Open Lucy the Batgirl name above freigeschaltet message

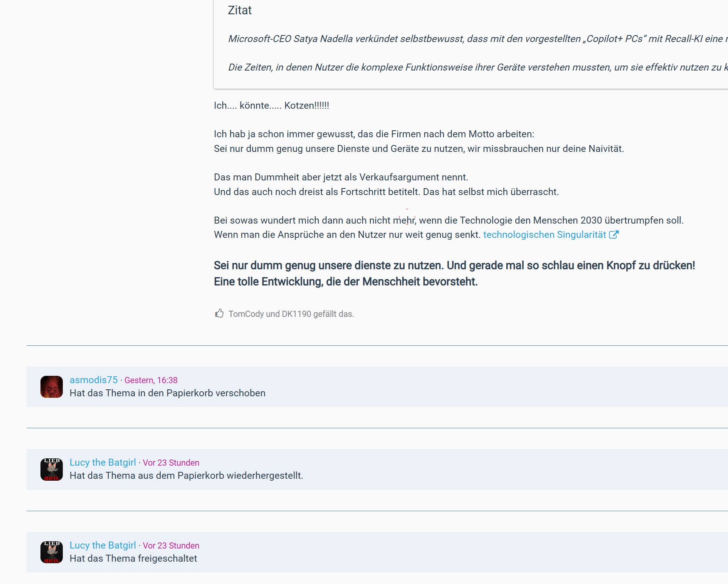click(x=103, y=545)
